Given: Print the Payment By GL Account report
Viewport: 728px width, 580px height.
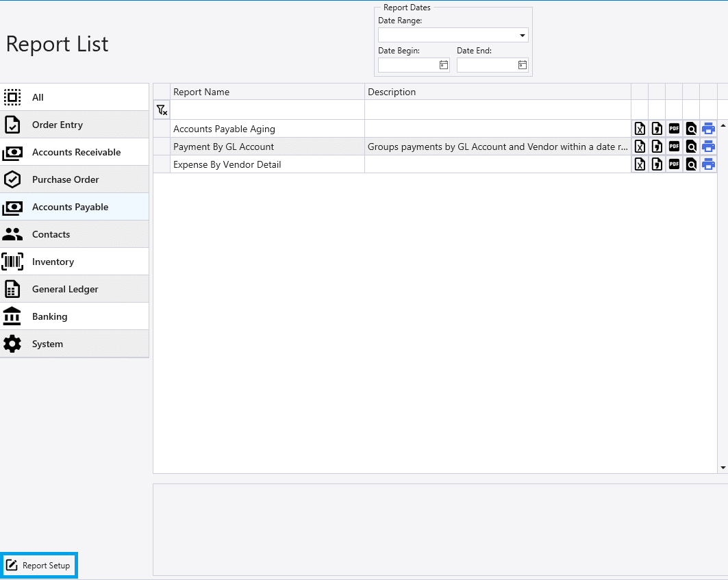Looking at the screenshot, I should click(x=708, y=147).
